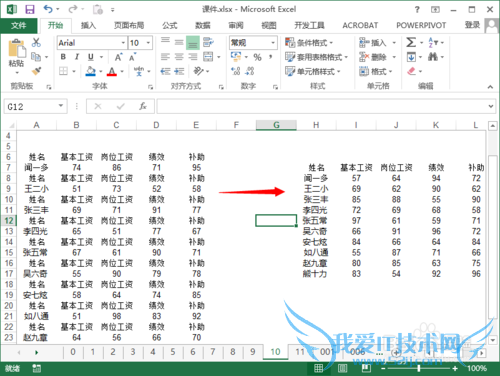Viewport: 500px width, 376px height.
Task: Toggle align text left
Action: (x=165, y=57)
